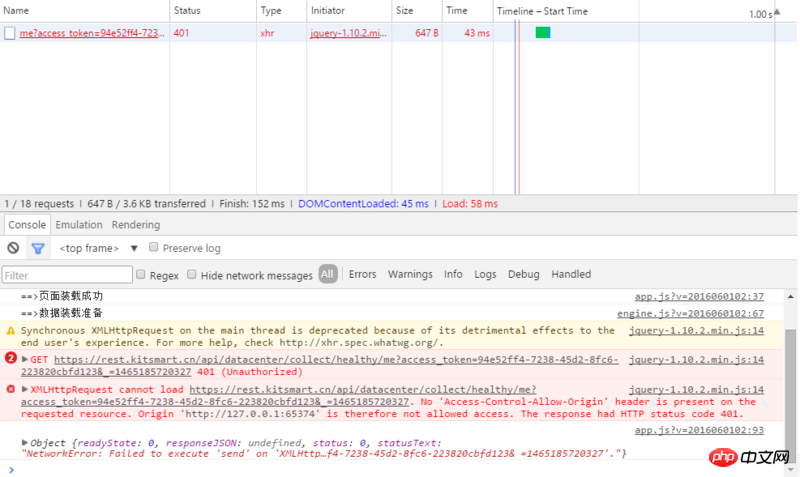Click the file icon of the me?access_token request
This screenshot has width=800, height=477.
(x=10, y=33)
